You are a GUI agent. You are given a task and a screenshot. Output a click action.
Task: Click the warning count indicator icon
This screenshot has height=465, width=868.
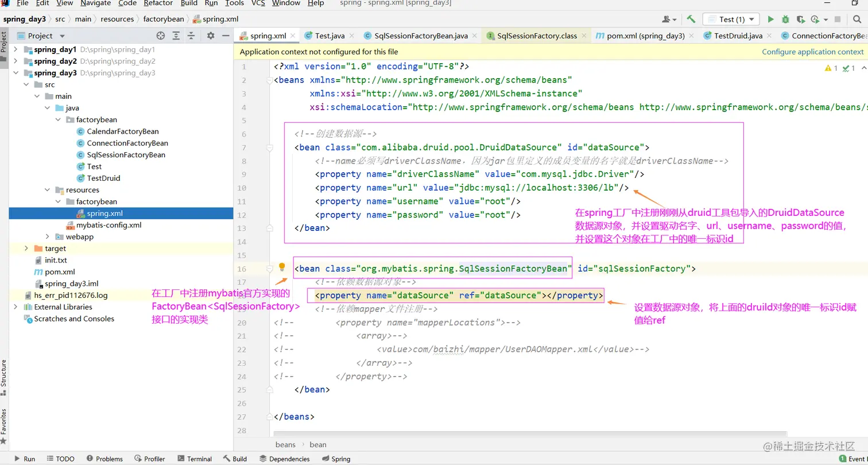[828, 68]
